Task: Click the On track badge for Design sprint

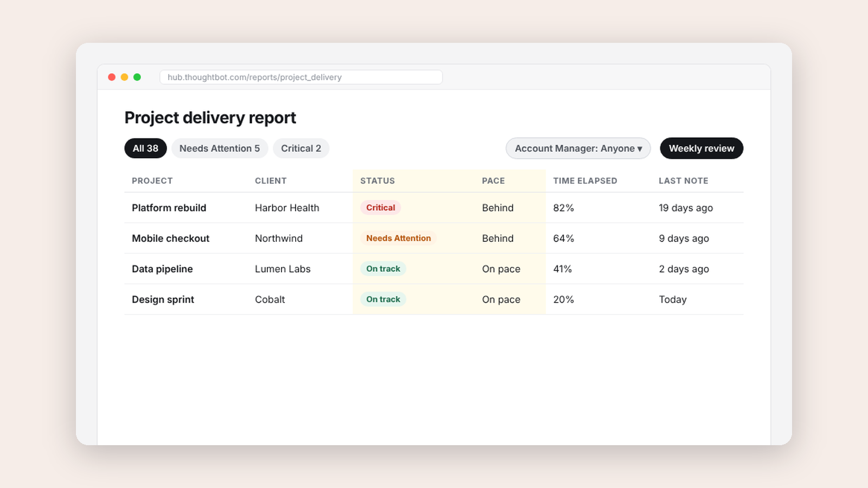Action: [x=383, y=299]
